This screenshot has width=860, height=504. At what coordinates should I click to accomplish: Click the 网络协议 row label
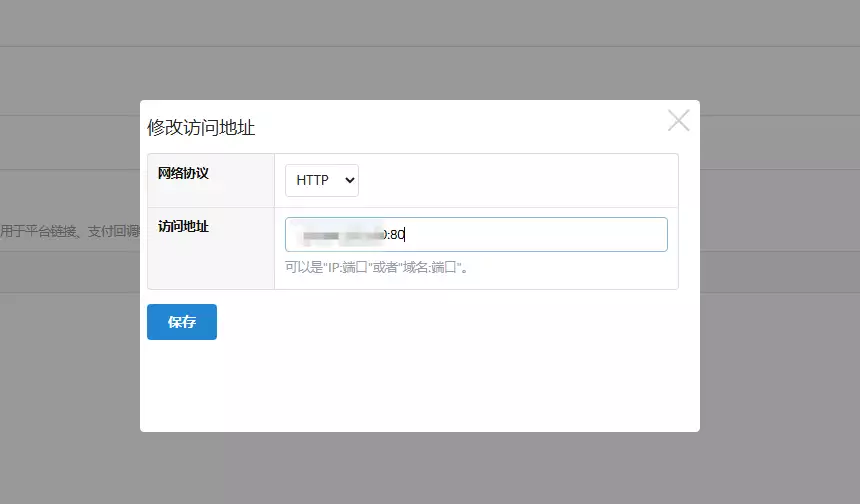(183, 173)
